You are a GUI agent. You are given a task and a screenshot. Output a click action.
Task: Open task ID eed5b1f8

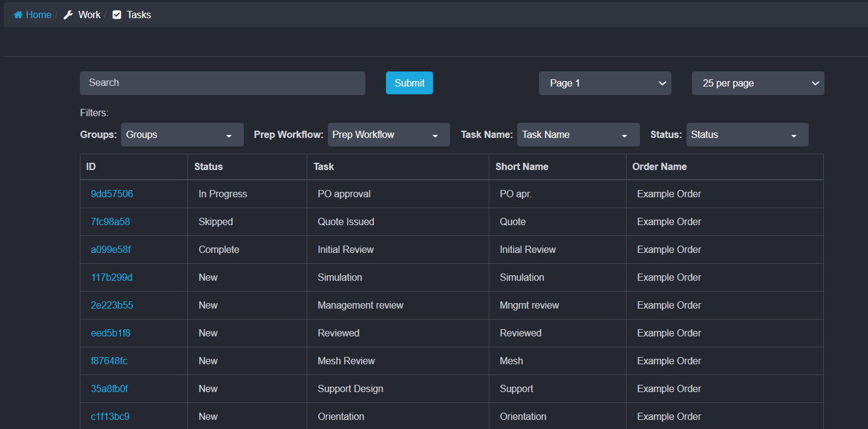111,333
